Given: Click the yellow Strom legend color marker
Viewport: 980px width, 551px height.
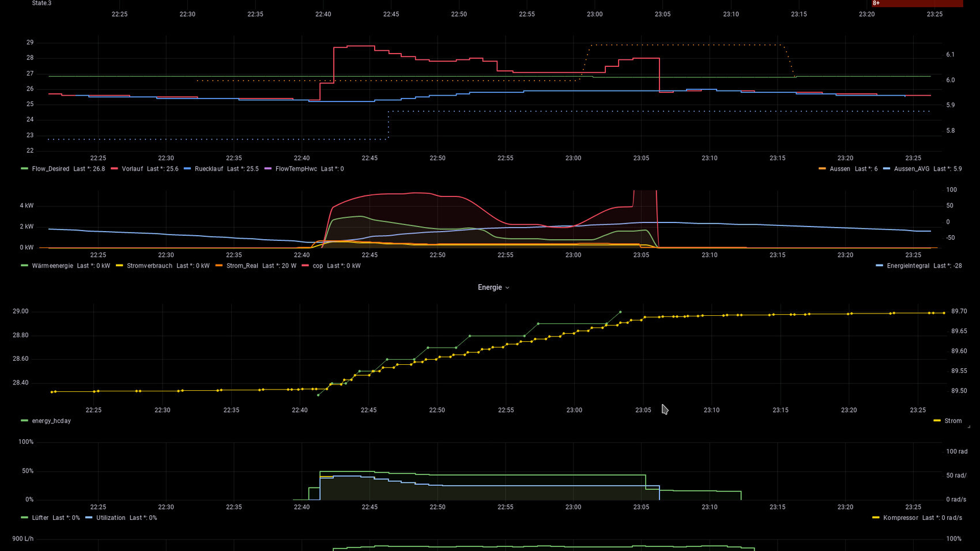Looking at the screenshot, I should pos(937,421).
